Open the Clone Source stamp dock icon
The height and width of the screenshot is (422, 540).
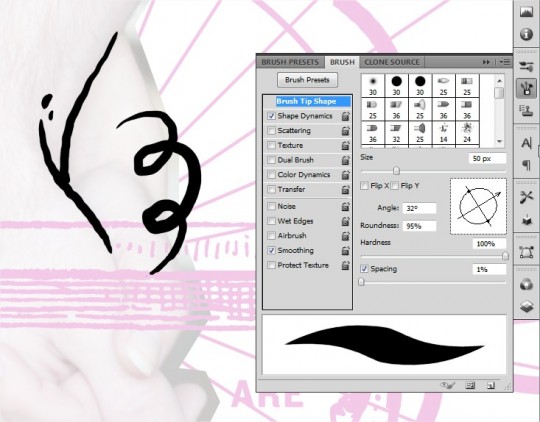(526, 110)
